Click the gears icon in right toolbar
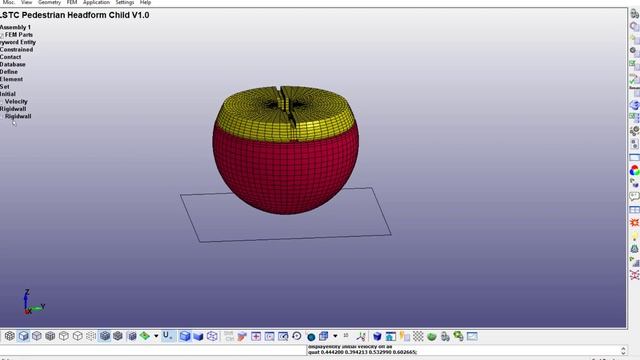The height and width of the screenshot is (360, 640). pyautogui.click(x=634, y=131)
